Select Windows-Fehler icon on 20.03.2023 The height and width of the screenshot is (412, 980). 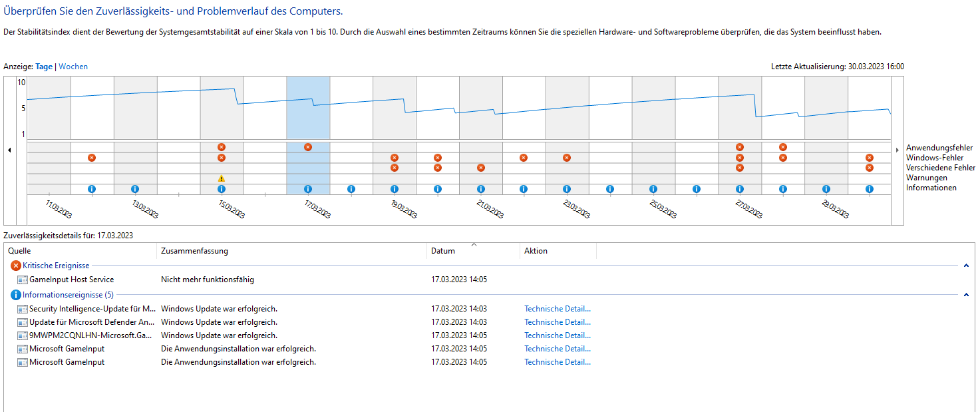pos(438,158)
